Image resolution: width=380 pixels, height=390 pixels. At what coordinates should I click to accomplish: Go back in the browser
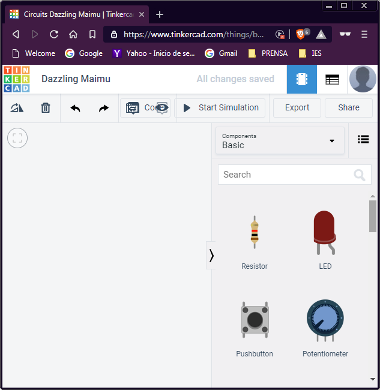pos(16,34)
